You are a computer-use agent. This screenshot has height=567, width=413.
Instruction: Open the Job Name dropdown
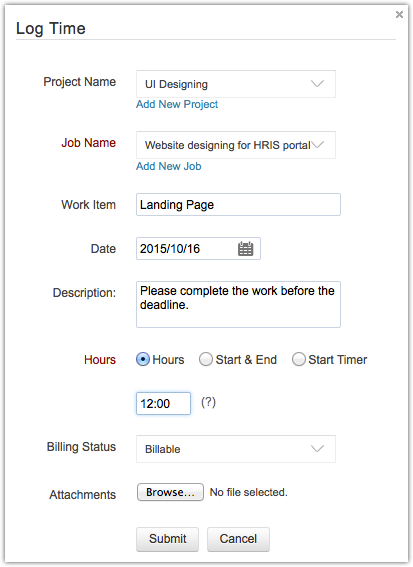point(236,145)
